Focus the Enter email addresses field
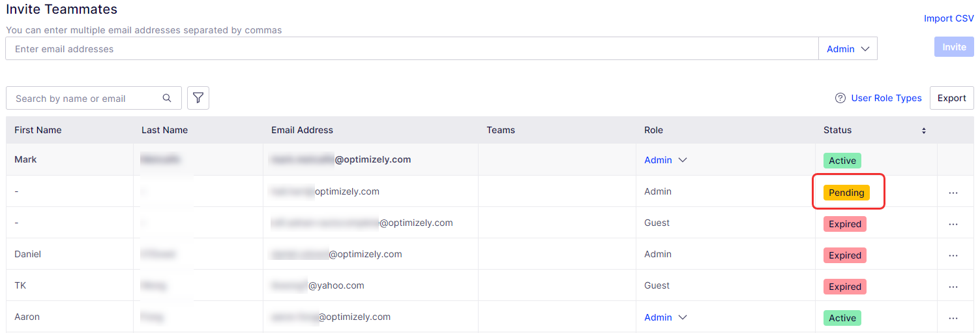 (x=412, y=49)
